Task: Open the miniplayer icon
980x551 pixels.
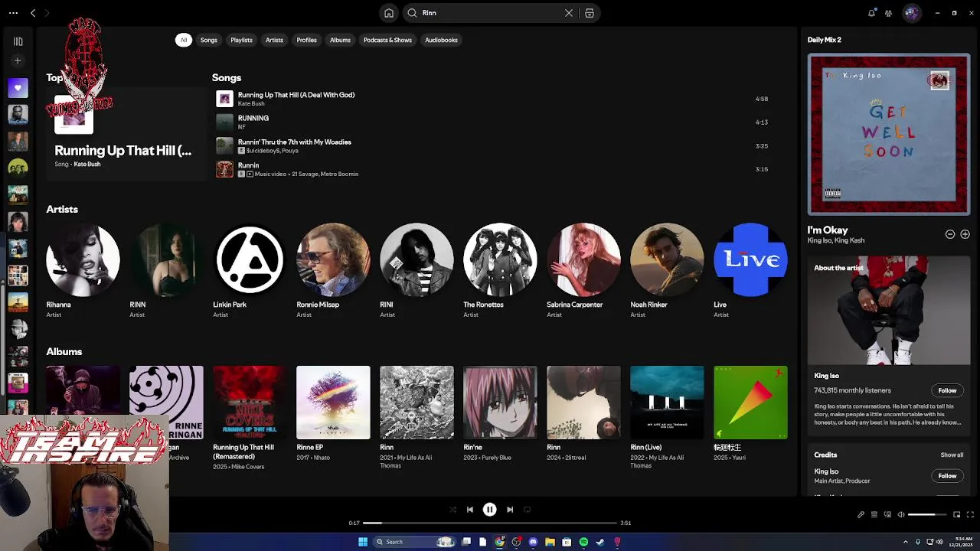Action: tap(956, 515)
